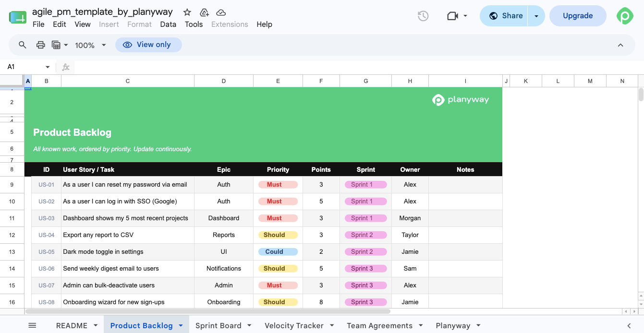Click the "Product Backlog" heading cell

click(72, 132)
